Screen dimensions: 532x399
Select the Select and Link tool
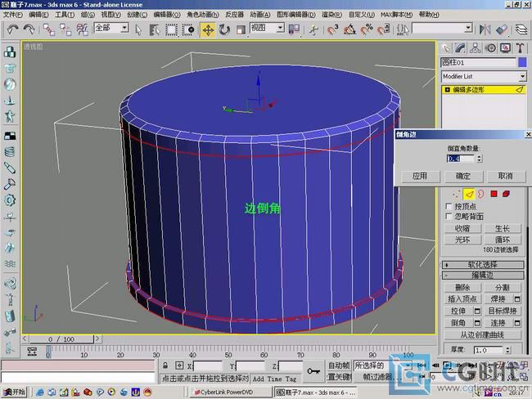(49, 29)
